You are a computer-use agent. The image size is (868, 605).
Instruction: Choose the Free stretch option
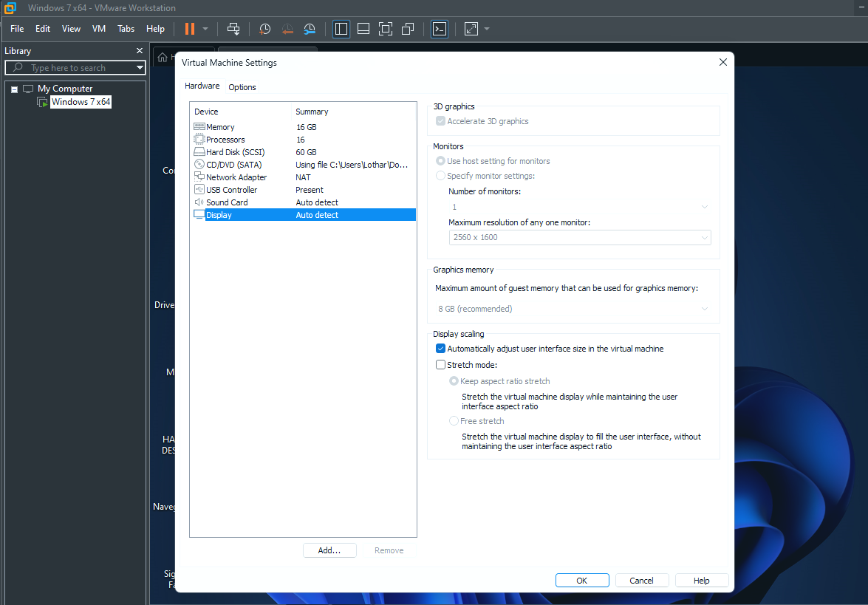coord(454,421)
